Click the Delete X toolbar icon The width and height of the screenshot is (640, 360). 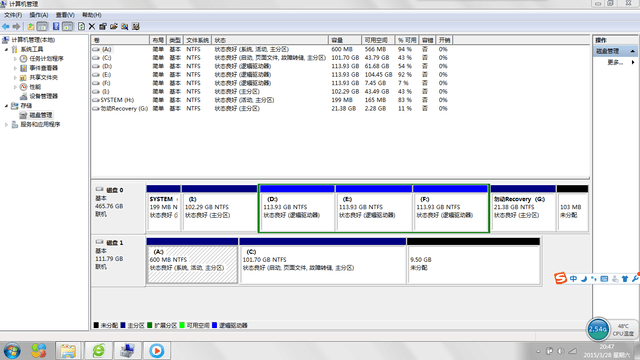point(92,27)
